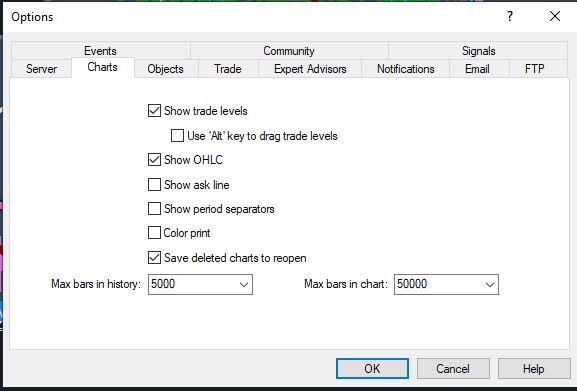Open the Signals tab

(478, 51)
